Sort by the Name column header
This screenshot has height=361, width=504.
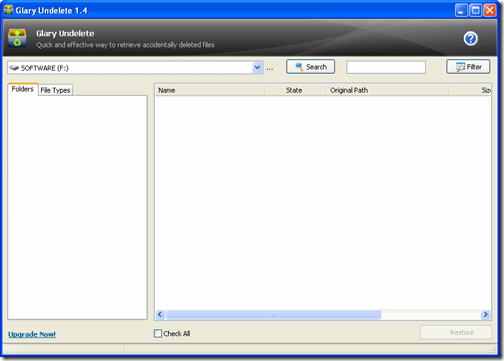[x=210, y=90]
